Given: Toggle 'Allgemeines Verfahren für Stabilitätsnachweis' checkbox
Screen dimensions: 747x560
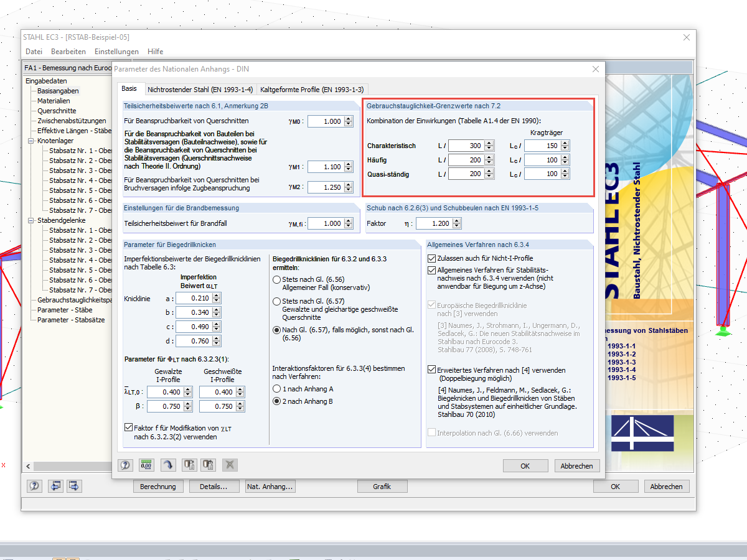Looking at the screenshot, I should pos(432,270).
